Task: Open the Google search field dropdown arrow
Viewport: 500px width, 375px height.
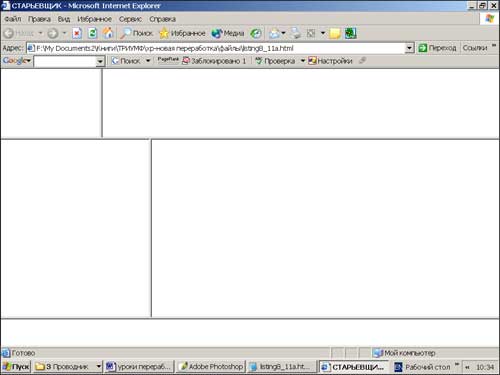Action: (100, 61)
